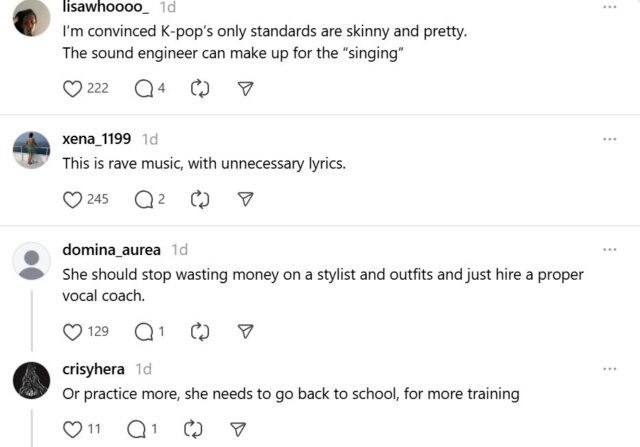The width and height of the screenshot is (640, 447).
Task: Open replies on xena_1199's comment
Action: pos(143,199)
